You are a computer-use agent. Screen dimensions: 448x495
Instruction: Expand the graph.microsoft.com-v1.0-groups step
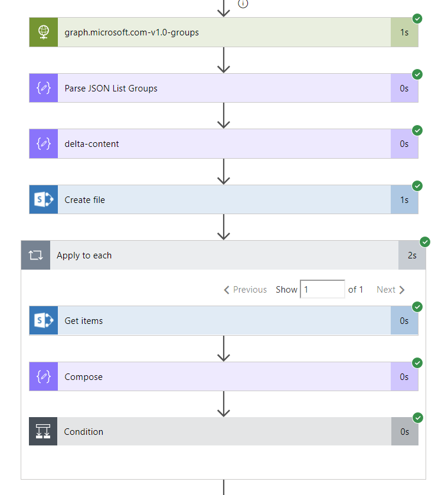click(x=224, y=32)
